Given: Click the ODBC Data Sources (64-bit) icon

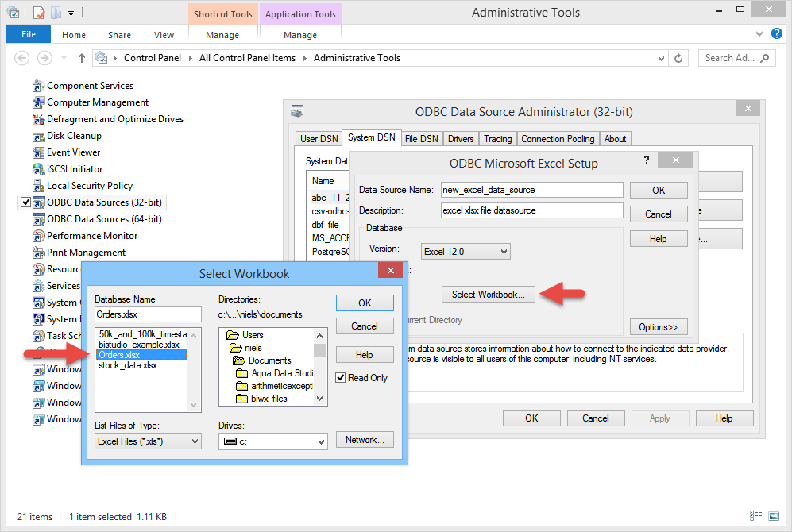Looking at the screenshot, I should pyautogui.click(x=38, y=220).
